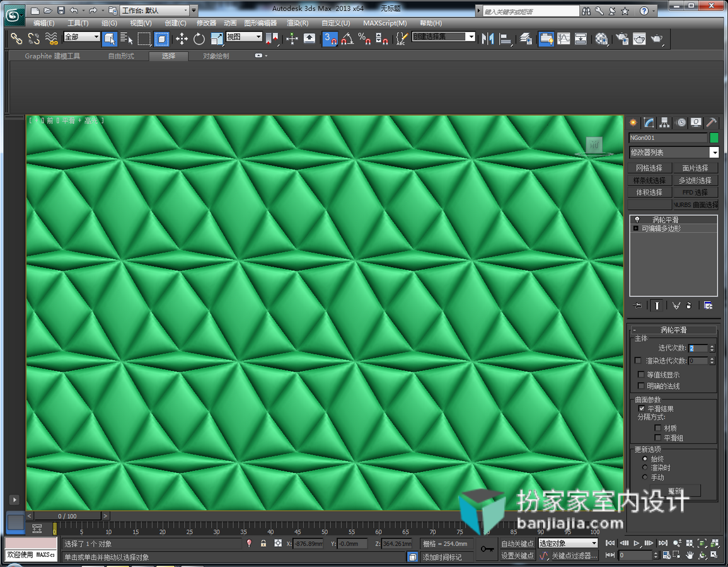Play the animation

pos(637,543)
